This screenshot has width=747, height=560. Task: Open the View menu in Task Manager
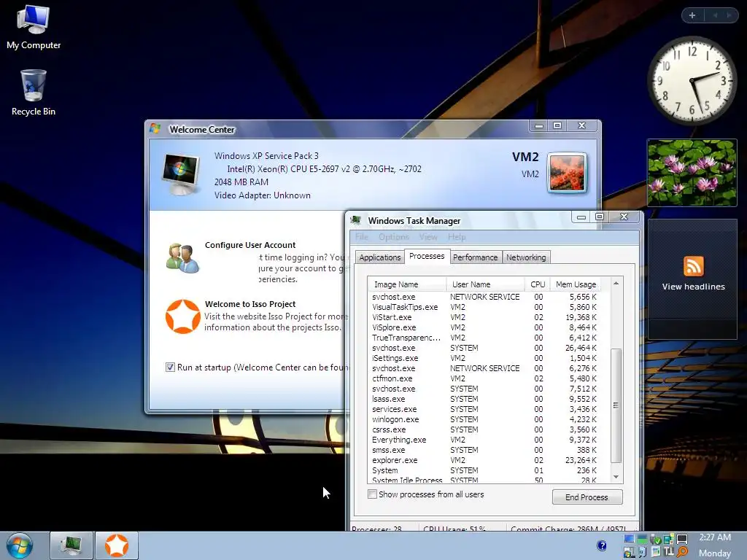pyautogui.click(x=427, y=237)
